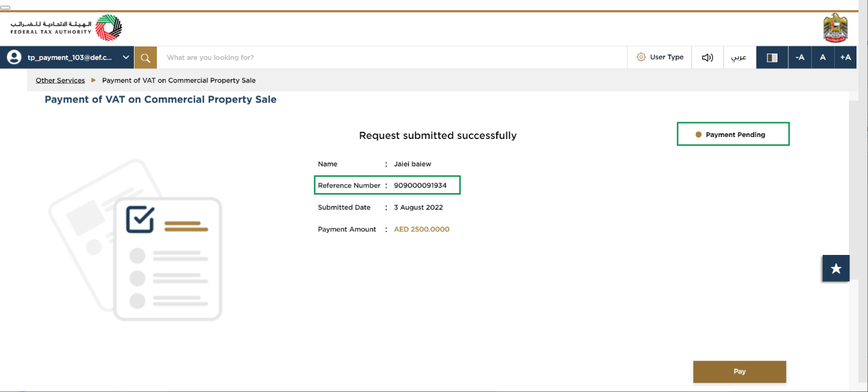Focus the 'What are you looking for?' search field
Image resolution: width=868 pixels, height=392 pixels.
(x=392, y=57)
